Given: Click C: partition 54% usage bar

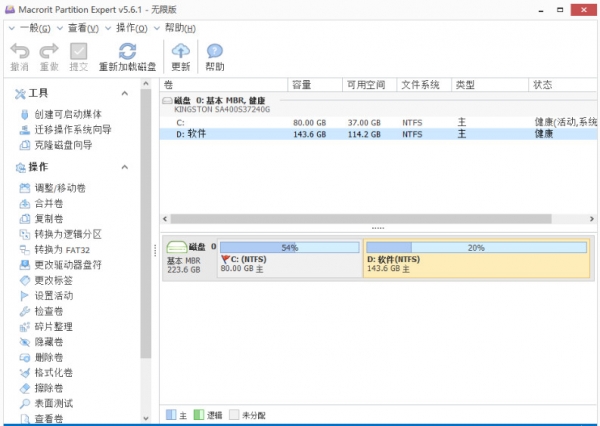Looking at the screenshot, I should pyautogui.click(x=290, y=247).
